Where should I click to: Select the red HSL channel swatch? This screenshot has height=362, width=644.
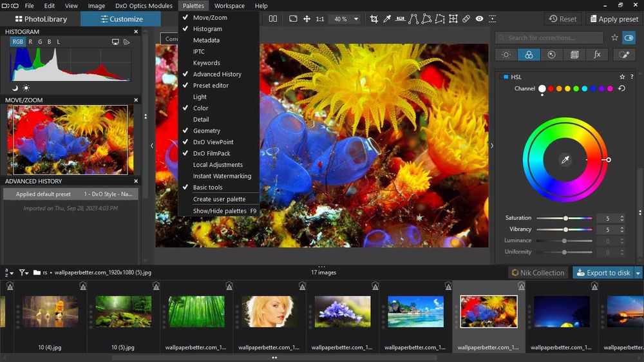[551, 88]
